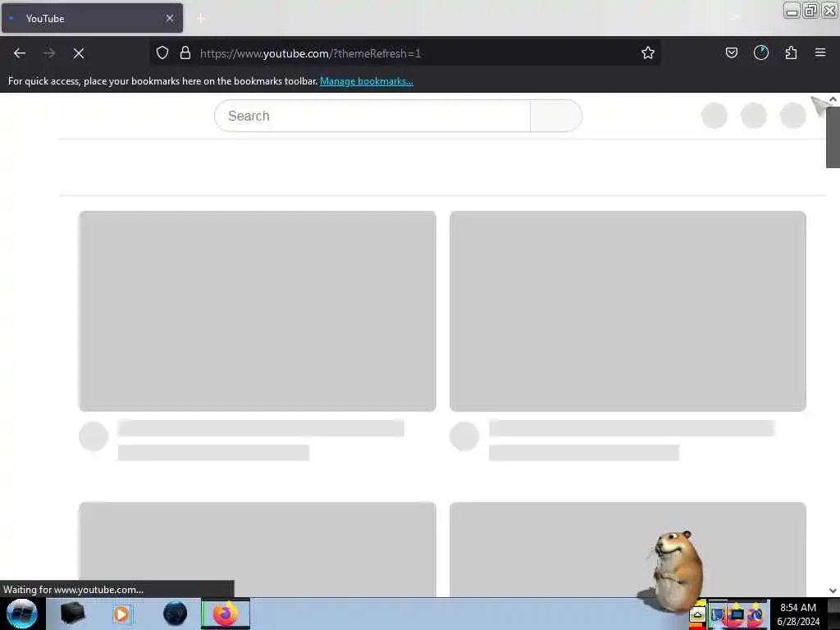Click the page scrollbar thumb
840x630 pixels.
click(833, 137)
